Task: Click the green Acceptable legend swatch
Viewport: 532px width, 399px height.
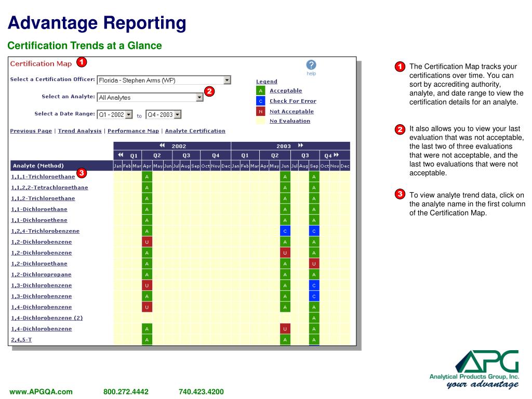Action: coord(261,90)
